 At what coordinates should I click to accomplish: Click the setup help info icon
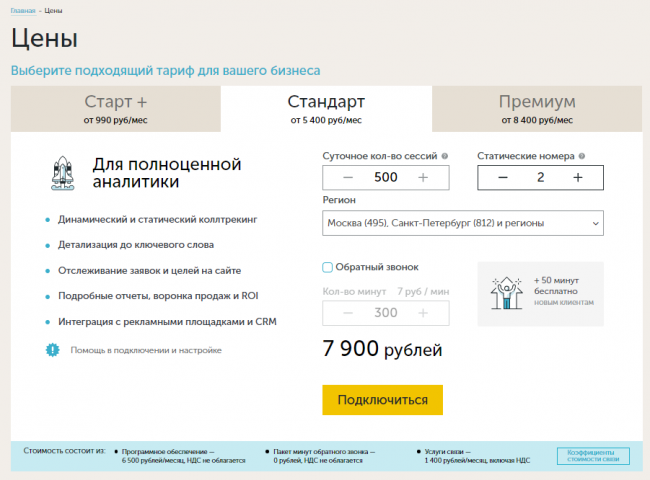(x=53, y=350)
